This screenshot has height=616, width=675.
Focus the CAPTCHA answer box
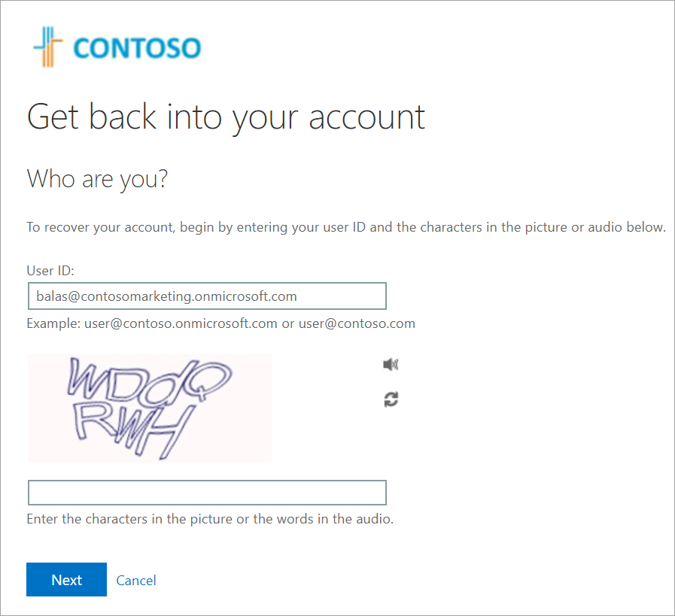click(x=207, y=492)
